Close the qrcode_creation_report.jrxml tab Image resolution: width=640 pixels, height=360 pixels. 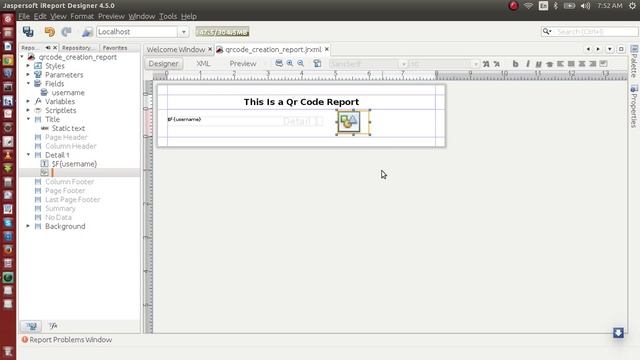pos(327,49)
